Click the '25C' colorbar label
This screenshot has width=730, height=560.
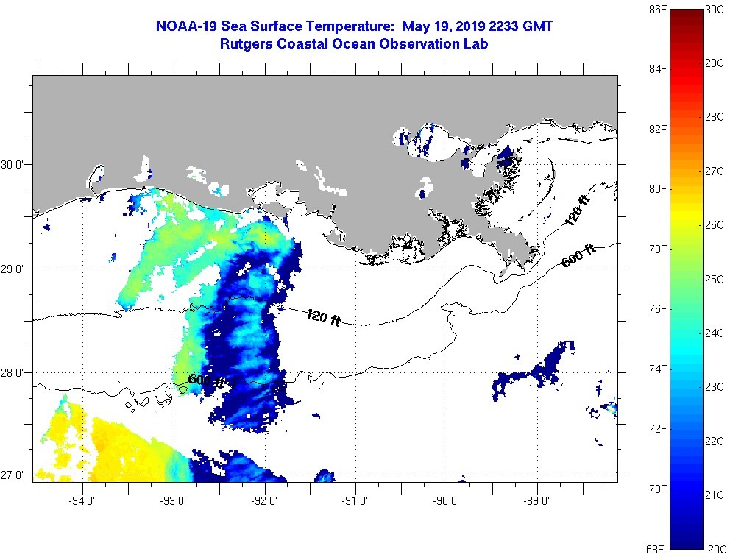click(x=715, y=279)
